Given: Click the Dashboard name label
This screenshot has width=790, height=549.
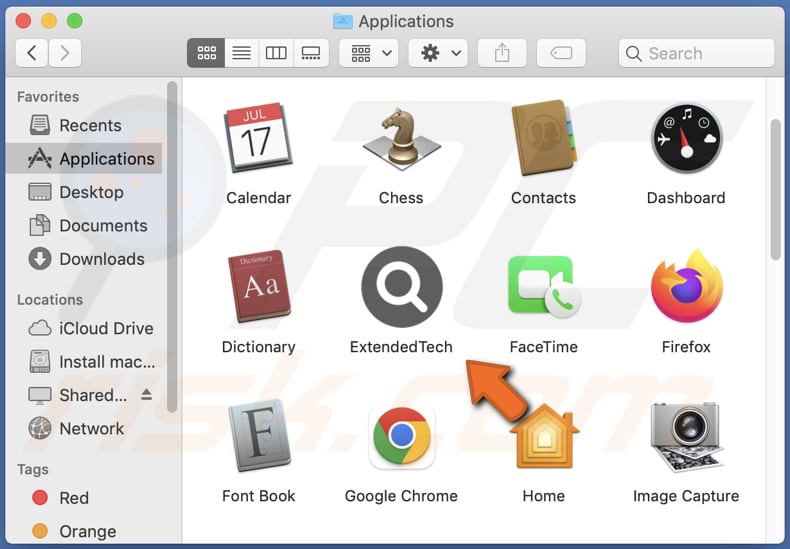Looking at the screenshot, I should 686,198.
